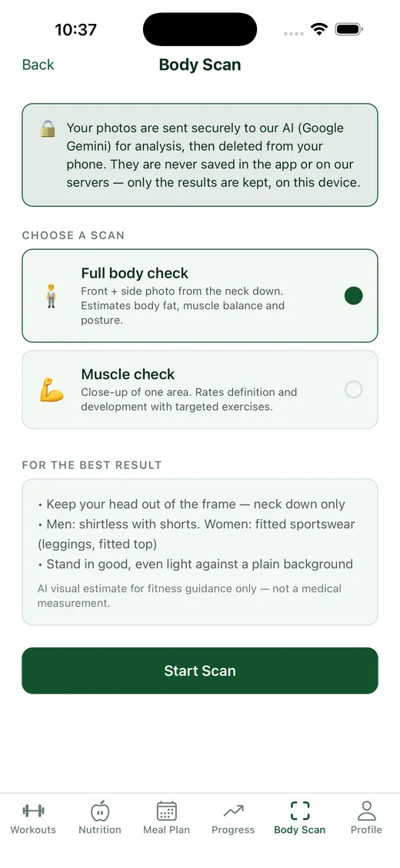Screen dimensions: 400x868
Task: Tap the Body Scan frame icon
Action: click(x=300, y=811)
